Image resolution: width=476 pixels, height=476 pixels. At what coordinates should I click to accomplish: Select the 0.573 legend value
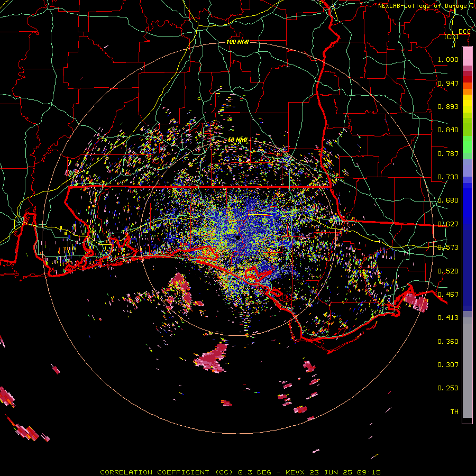448,248
